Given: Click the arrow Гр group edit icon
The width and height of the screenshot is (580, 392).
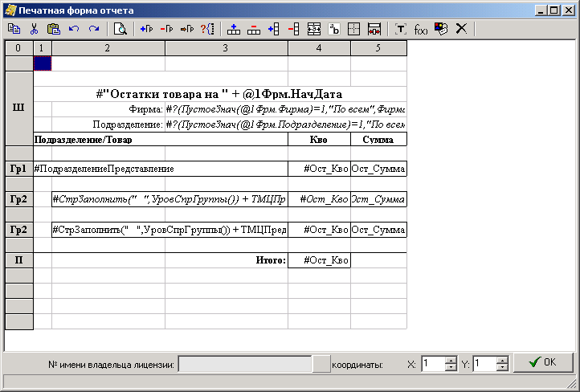Looking at the screenshot, I should [187, 29].
